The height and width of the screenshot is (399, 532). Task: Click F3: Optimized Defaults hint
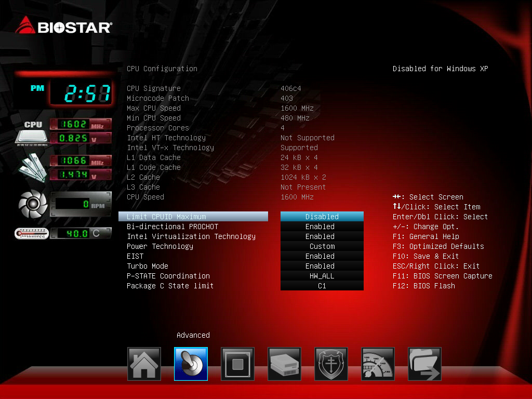(438, 246)
